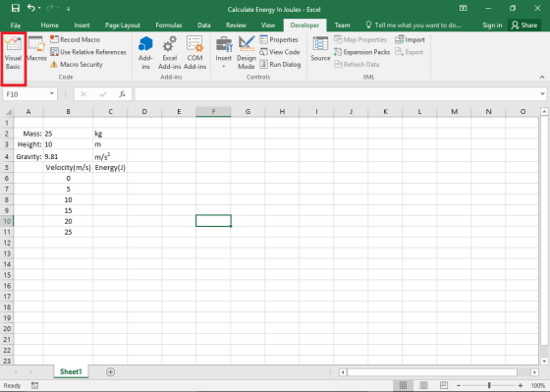Switch to Normal view
Viewport: 550px width, 392px height.
(403, 385)
